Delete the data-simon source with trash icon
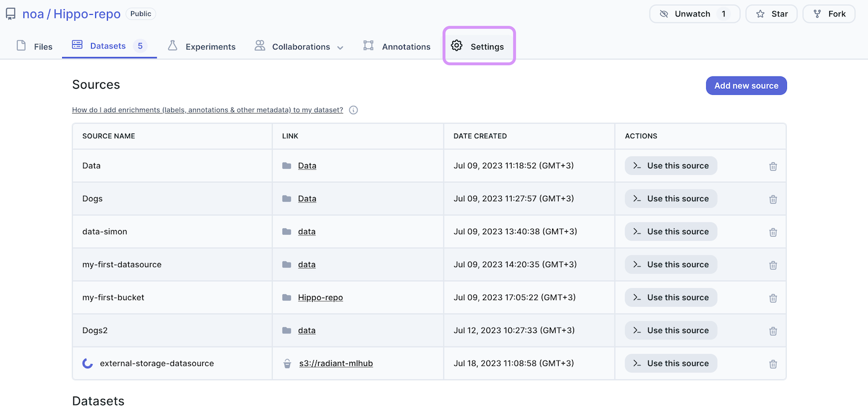Image resolution: width=868 pixels, height=413 pixels. [773, 232]
